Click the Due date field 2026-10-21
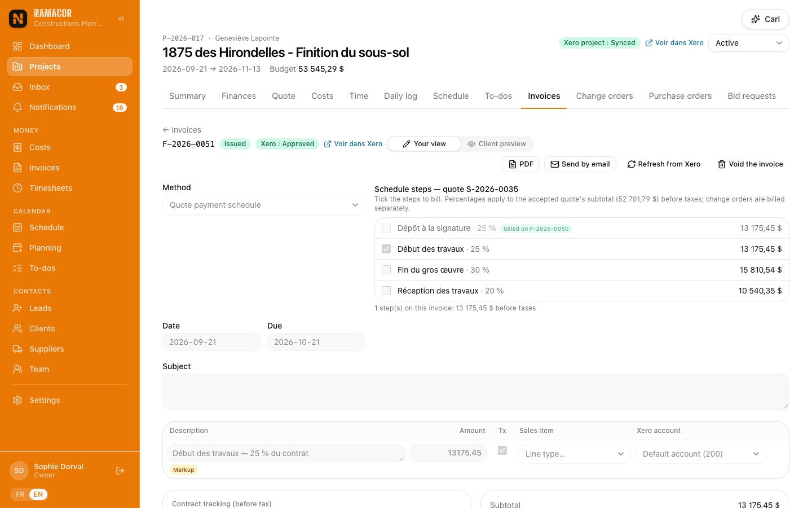The image size is (812, 508). coord(316,342)
